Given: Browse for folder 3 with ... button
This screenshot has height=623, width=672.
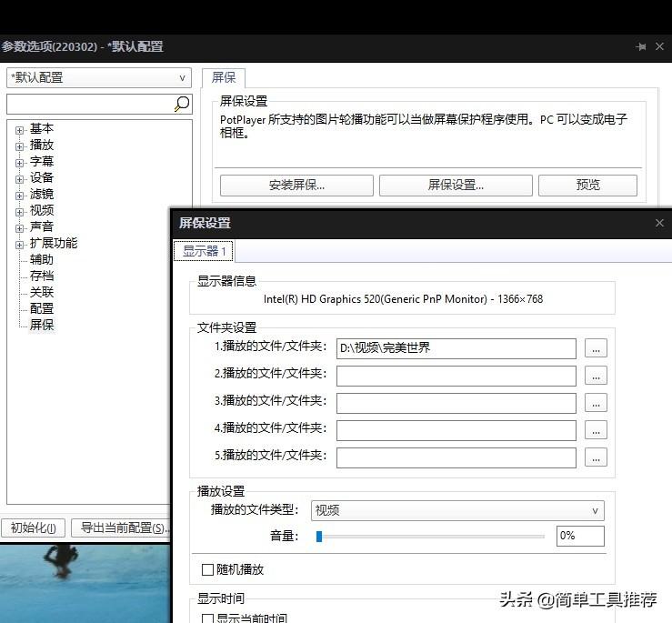Looking at the screenshot, I should (596, 403).
